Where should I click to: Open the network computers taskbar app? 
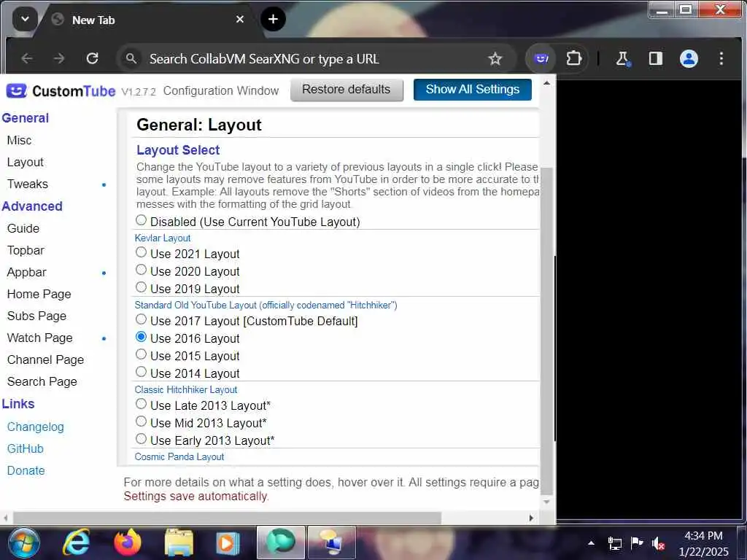[x=332, y=542]
